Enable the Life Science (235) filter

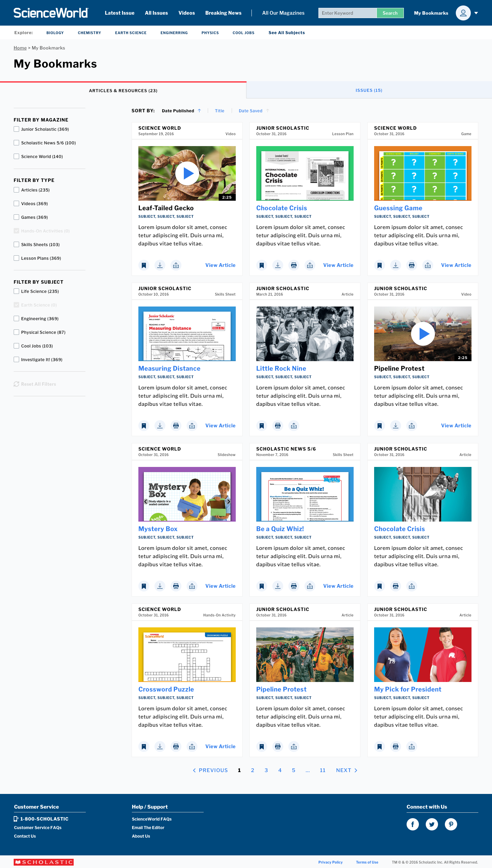(x=16, y=291)
